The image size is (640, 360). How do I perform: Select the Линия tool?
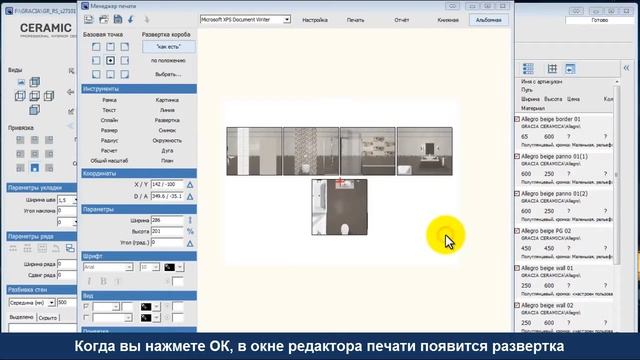(167, 110)
